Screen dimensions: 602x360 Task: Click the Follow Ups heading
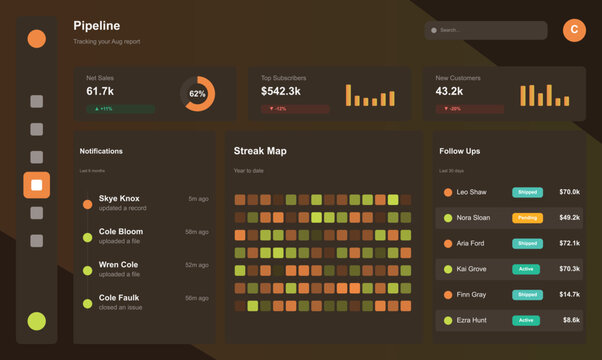[x=460, y=151]
